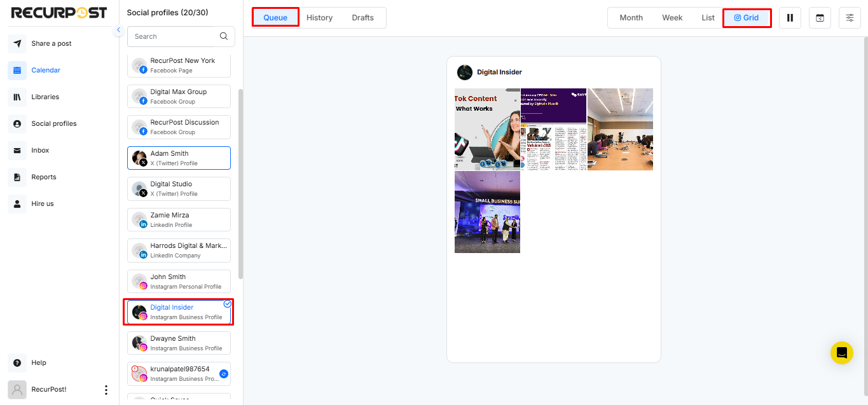Open the calendar schedule icon button
Image resolution: width=868 pixels, height=405 pixels.
pyautogui.click(x=820, y=18)
